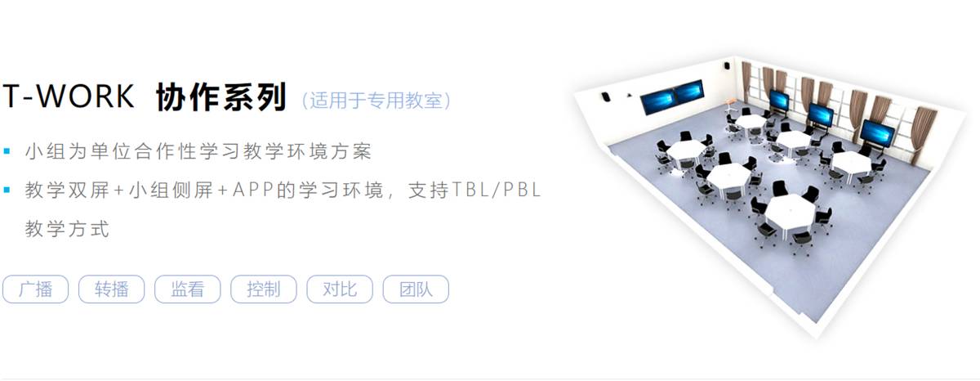This screenshot has height=381, width=980.
Task: Click the 教学双屏+小组侧屏+APP description line
Action: (x=283, y=190)
